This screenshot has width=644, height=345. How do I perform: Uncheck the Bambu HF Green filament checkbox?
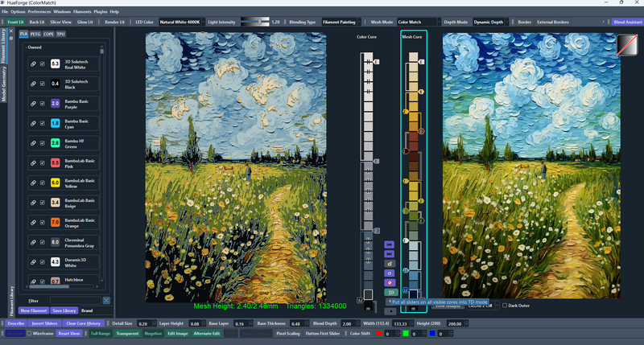[x=43, y=142]
